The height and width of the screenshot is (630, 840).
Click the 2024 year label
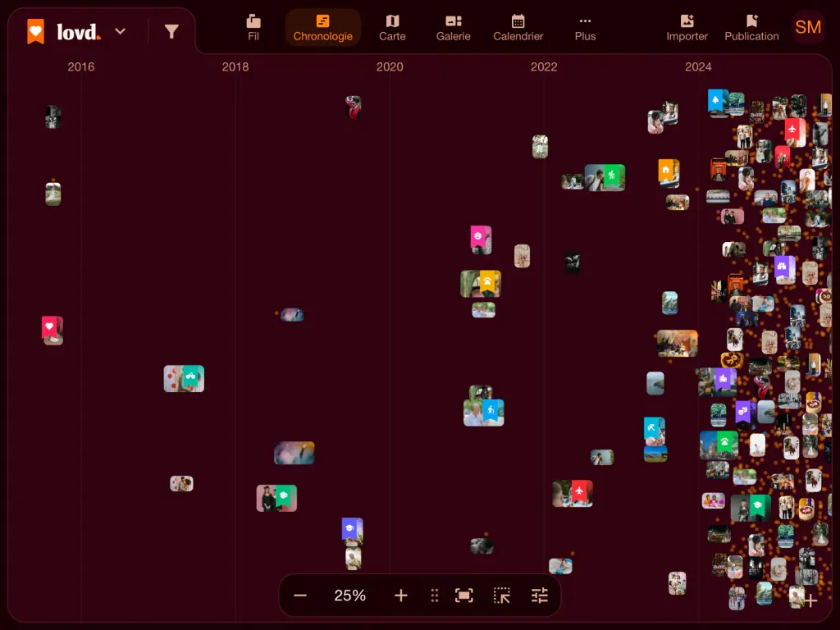698,66
